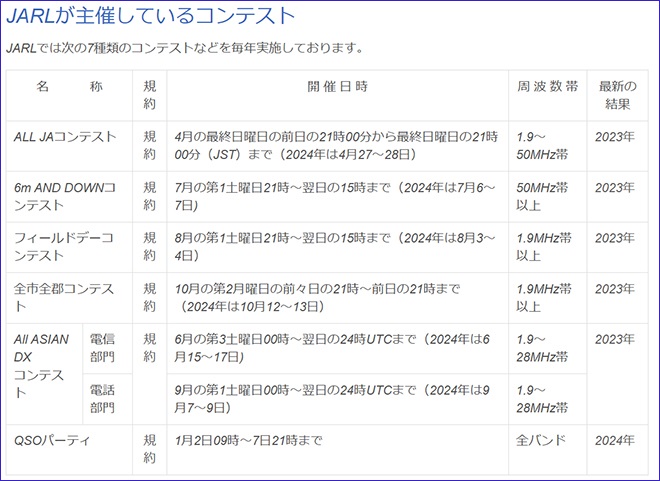Click the 1.9～28MHz帯 cell for 電信部門

(548, 348)
